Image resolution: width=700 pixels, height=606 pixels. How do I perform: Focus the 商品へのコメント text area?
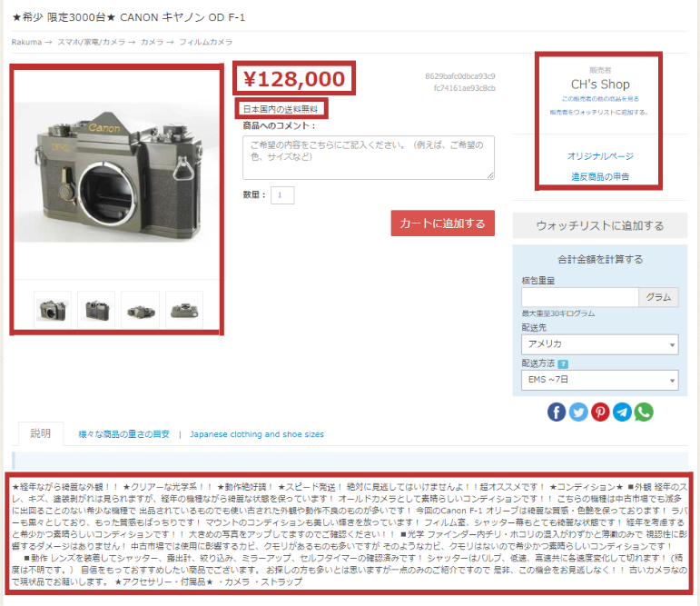pyautogui.click(x=369, y=158)
